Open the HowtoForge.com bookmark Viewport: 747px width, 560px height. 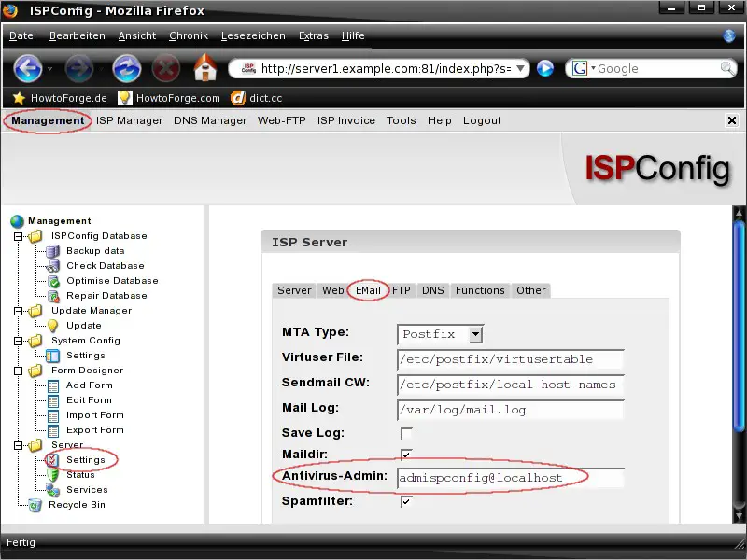click(169, 98)
